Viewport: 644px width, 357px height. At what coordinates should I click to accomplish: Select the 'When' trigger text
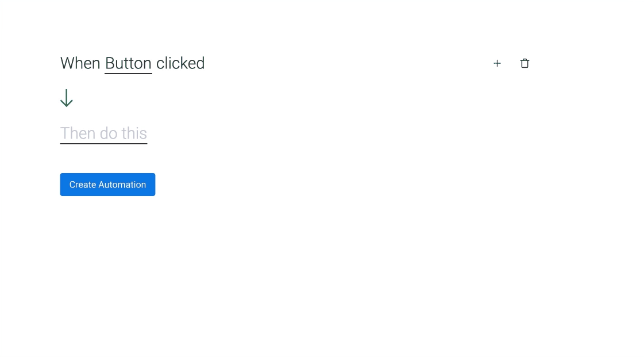click(80, 63)
